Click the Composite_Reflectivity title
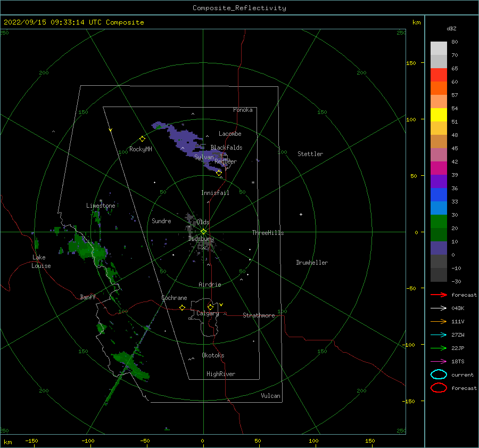This screenshot has width=479, height=448. pos(240,8)
